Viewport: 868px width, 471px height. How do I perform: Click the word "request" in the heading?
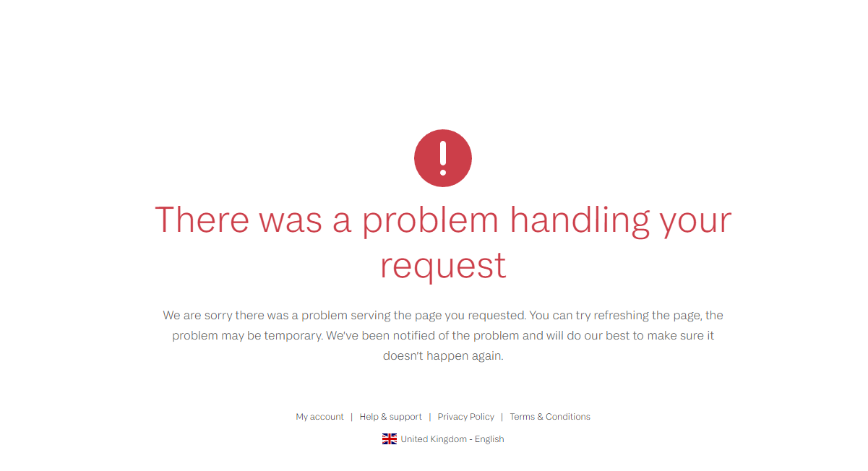(x=443, y=265)
